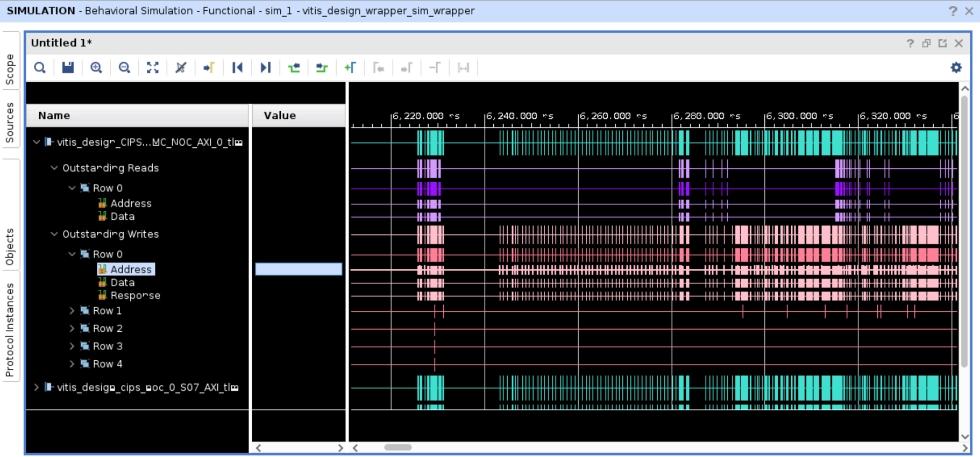
Task: Save the waveform configuration
Action: [68, 68]
